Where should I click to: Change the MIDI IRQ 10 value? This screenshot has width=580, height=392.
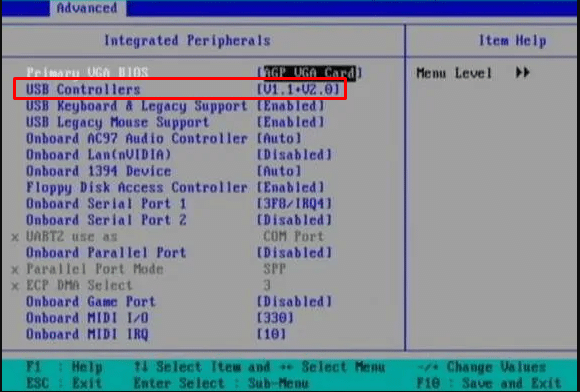coord(272,334)
